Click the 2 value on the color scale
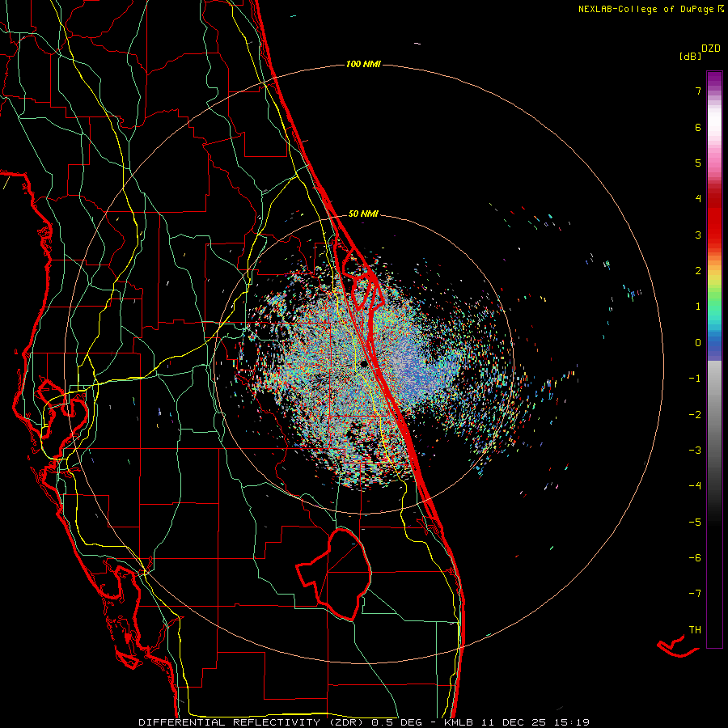728x728 pixels. tap(698, 271)
